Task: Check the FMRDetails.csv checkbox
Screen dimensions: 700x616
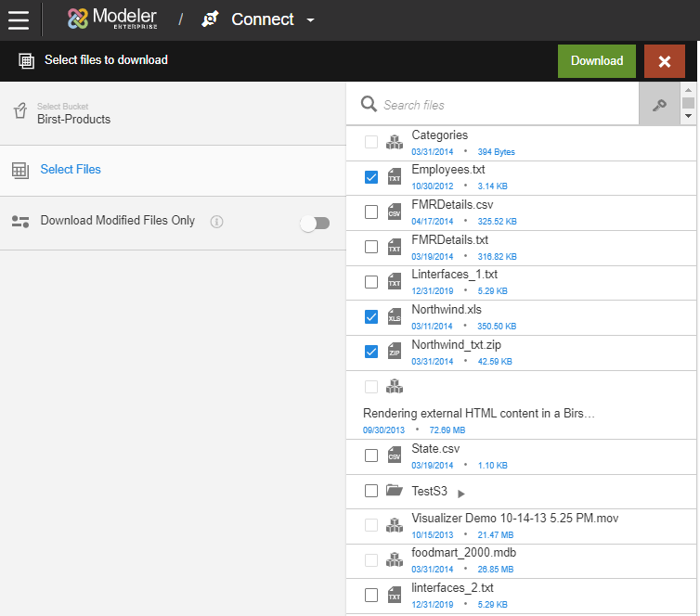Action: click(371, 212)
